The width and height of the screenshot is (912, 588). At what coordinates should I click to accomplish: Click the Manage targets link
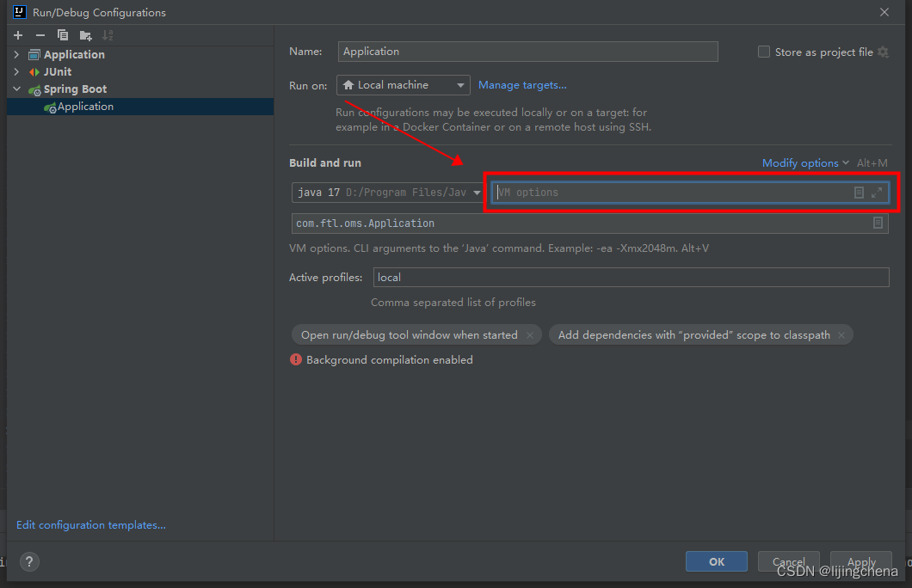(x=522, y=84)
